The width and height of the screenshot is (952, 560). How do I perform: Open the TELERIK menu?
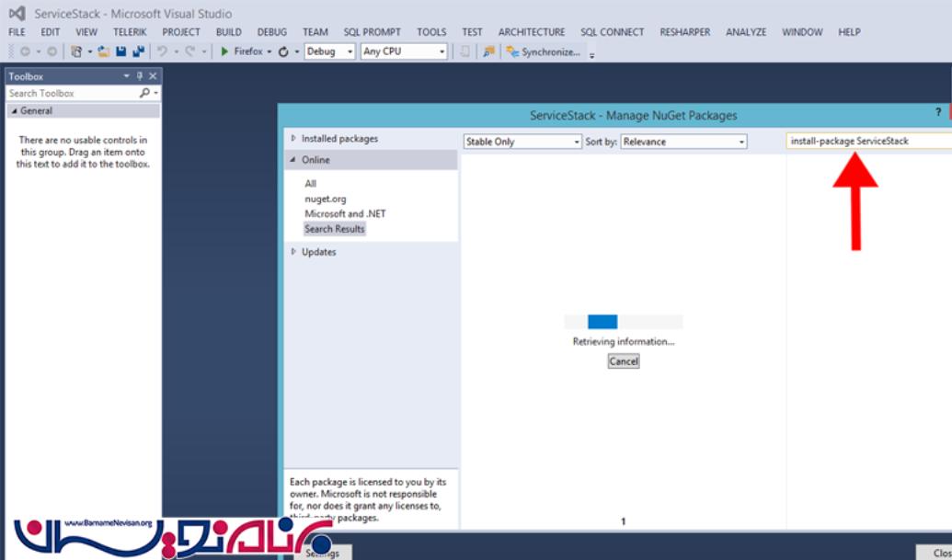click(x=130, y=31)
